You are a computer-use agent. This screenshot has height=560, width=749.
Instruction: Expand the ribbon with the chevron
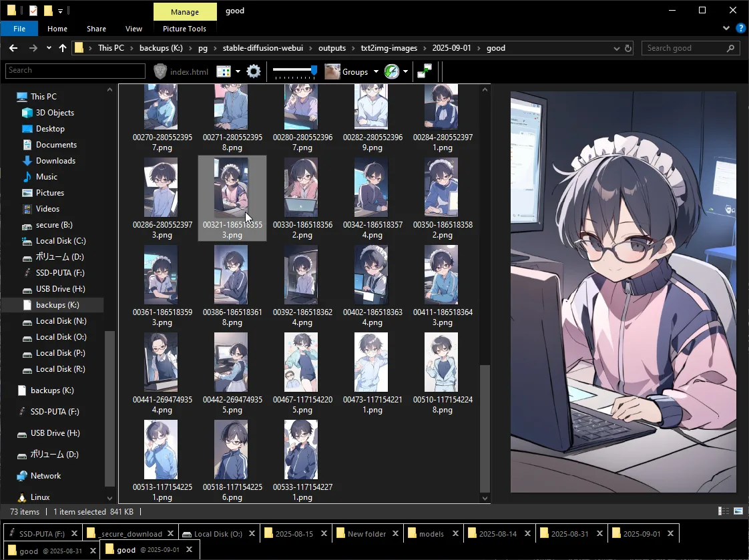click(727, 29)
